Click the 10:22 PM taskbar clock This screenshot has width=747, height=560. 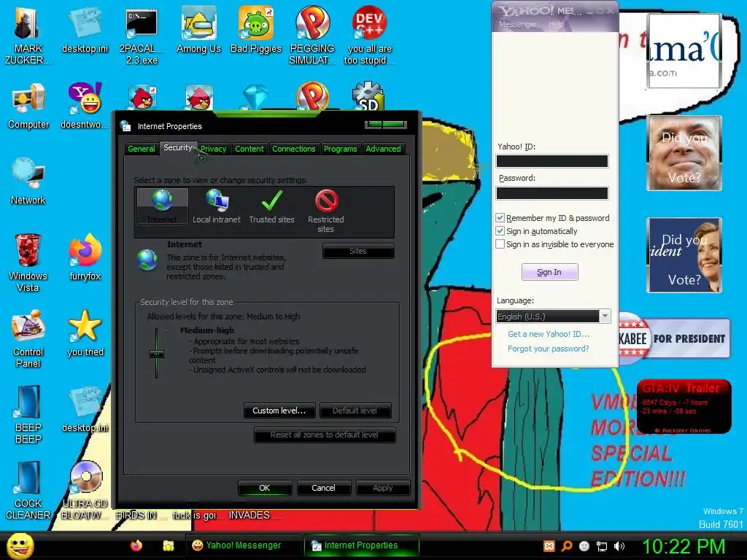click(x=684, y=546)
